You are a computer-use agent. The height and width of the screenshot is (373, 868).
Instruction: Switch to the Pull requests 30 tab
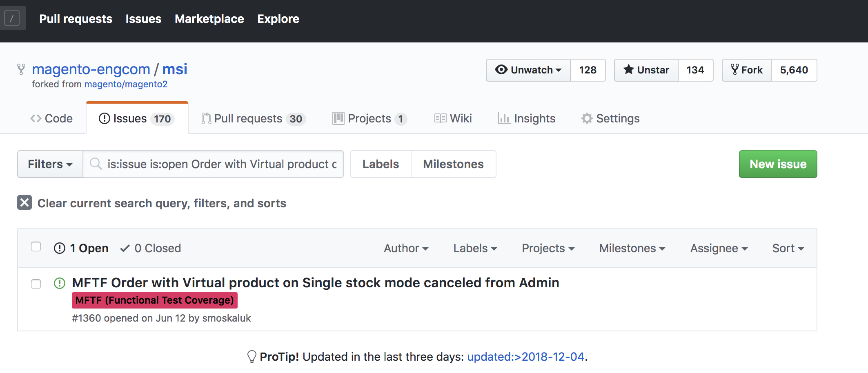pyautogui.click(x=254, y=118)
